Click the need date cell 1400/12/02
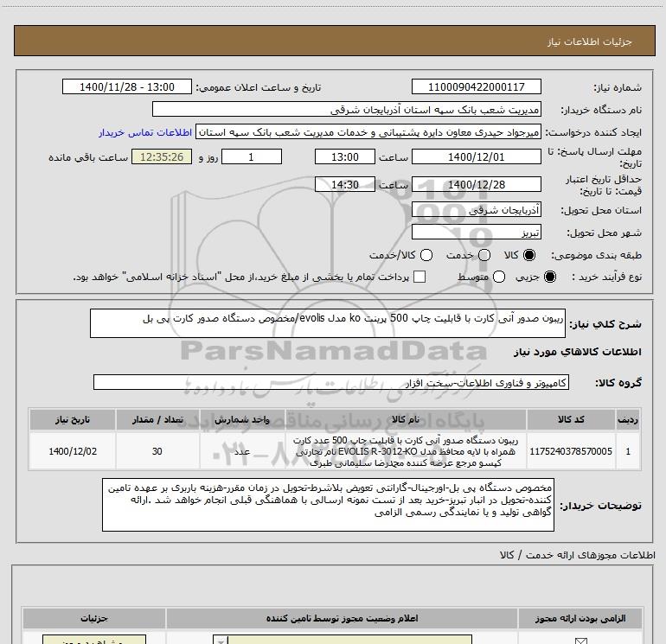Image resolution: width=666 pixels, height=644 pixels. click(73, 451)
